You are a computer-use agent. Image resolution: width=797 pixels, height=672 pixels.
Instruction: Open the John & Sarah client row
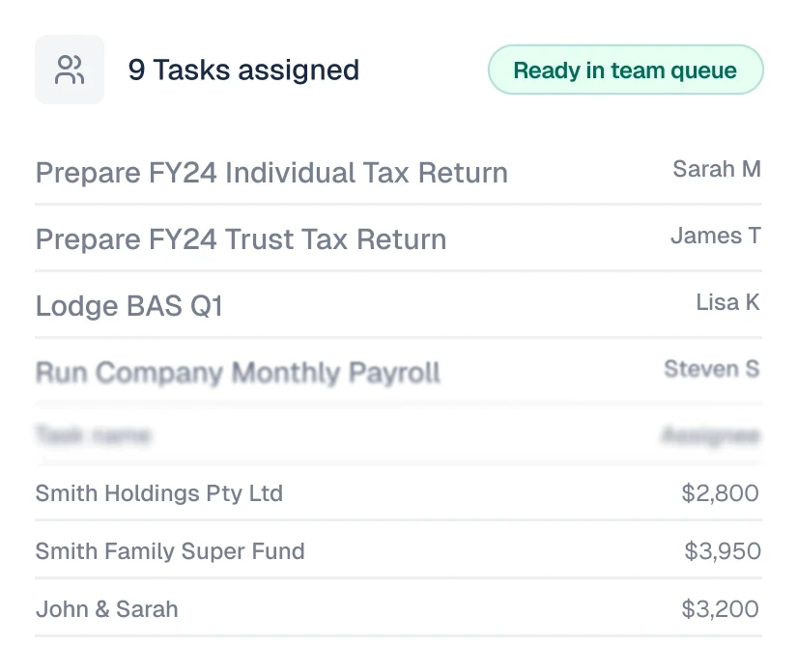(x=107, y=609)
